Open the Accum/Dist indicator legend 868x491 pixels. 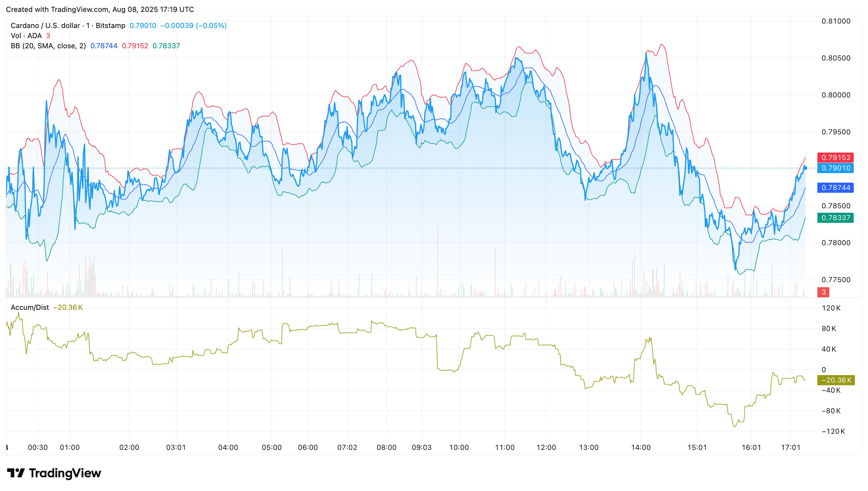(30, 307)
